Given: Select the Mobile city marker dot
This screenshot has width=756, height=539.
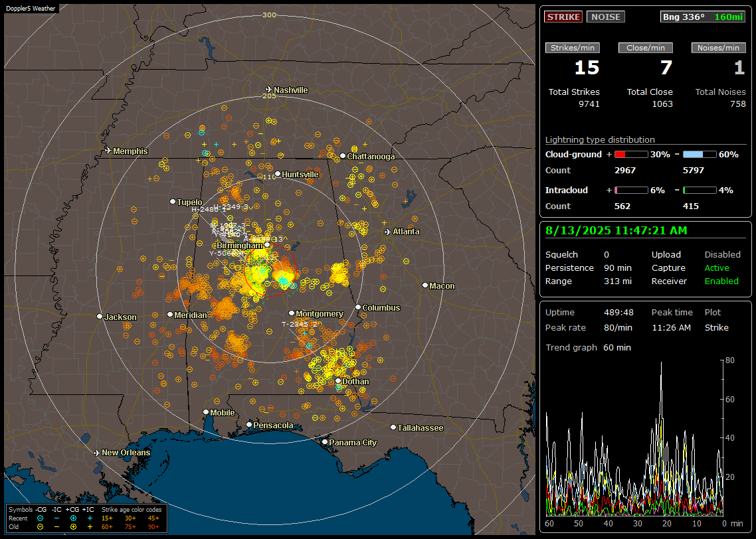Looking at the screenshot, I should [206, 412].
